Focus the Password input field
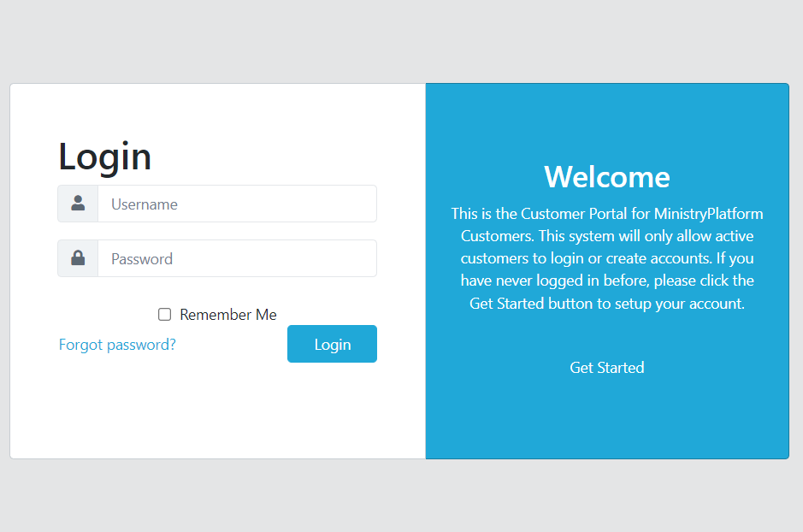 [x=237, y=258]
